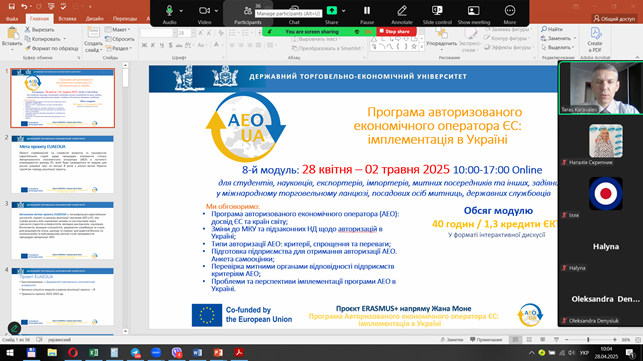Click Create a PDF Adobe Acrobat button
This screenshot has width=643, height=361.
tap(595, 39)
